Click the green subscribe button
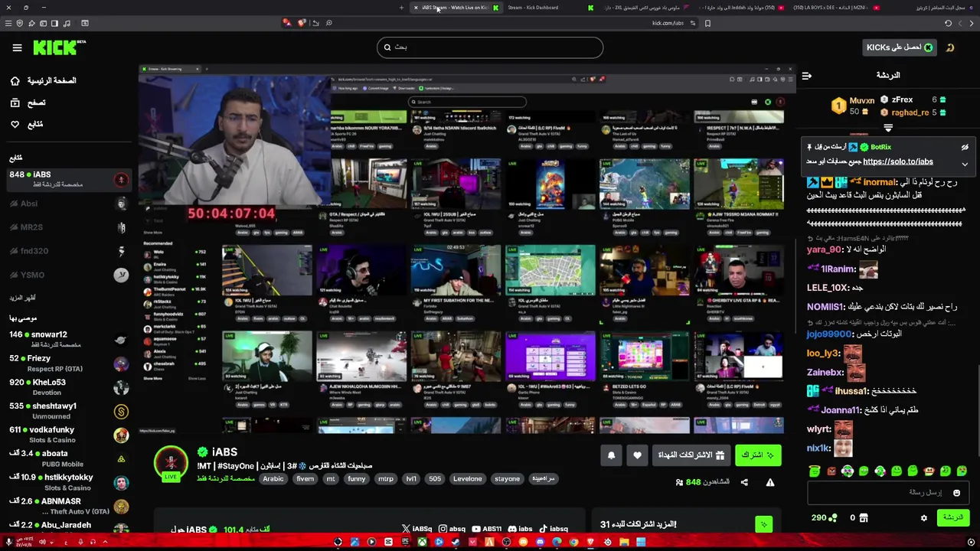 757,455
